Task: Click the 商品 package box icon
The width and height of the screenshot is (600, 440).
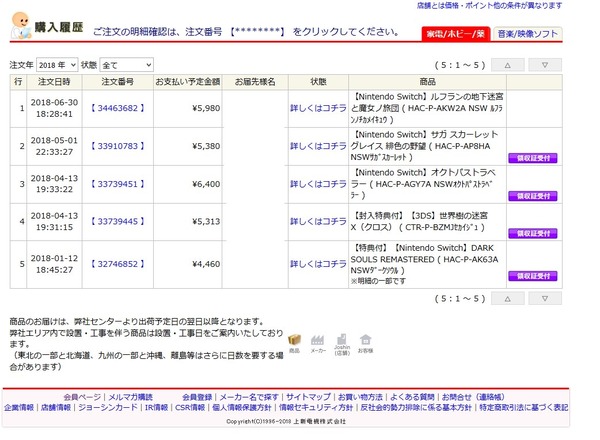Action: (x=294, y=340)
